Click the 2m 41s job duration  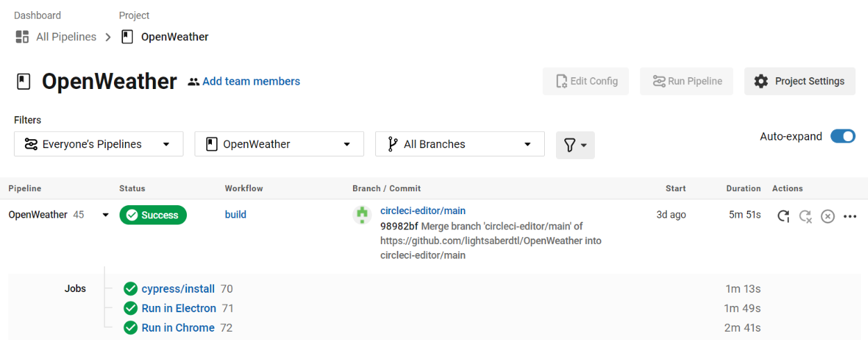click(x=742, y=327)
